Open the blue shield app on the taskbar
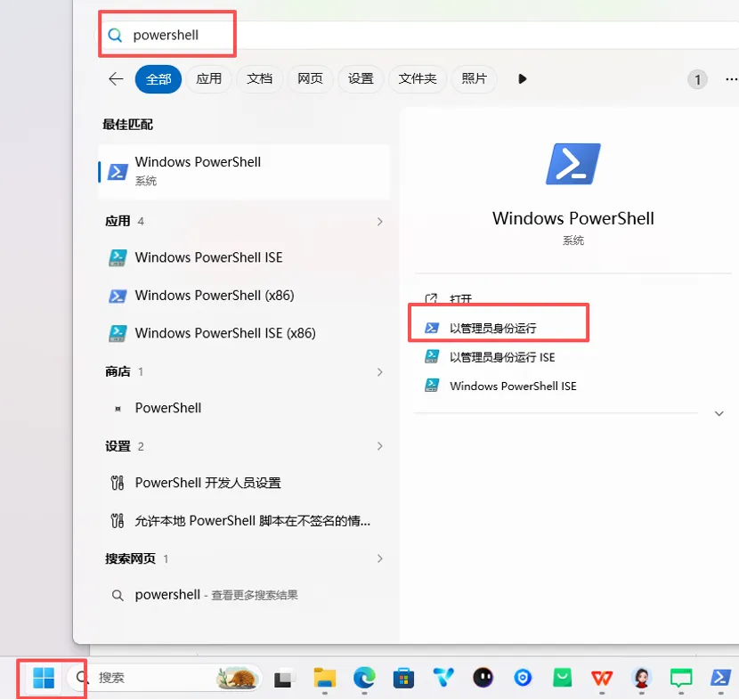Viewport: 739px width, 700px height. [523, 679]
